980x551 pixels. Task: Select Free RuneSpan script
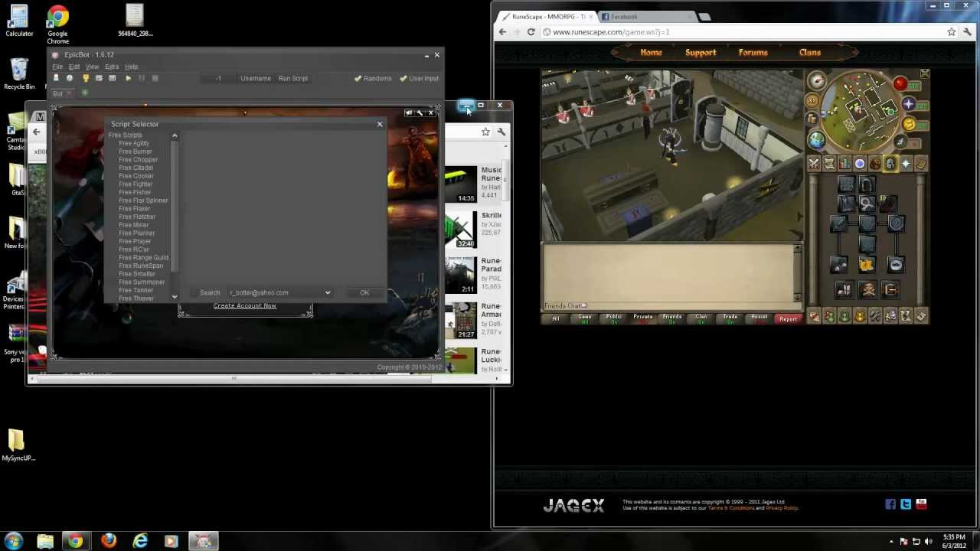141,266
